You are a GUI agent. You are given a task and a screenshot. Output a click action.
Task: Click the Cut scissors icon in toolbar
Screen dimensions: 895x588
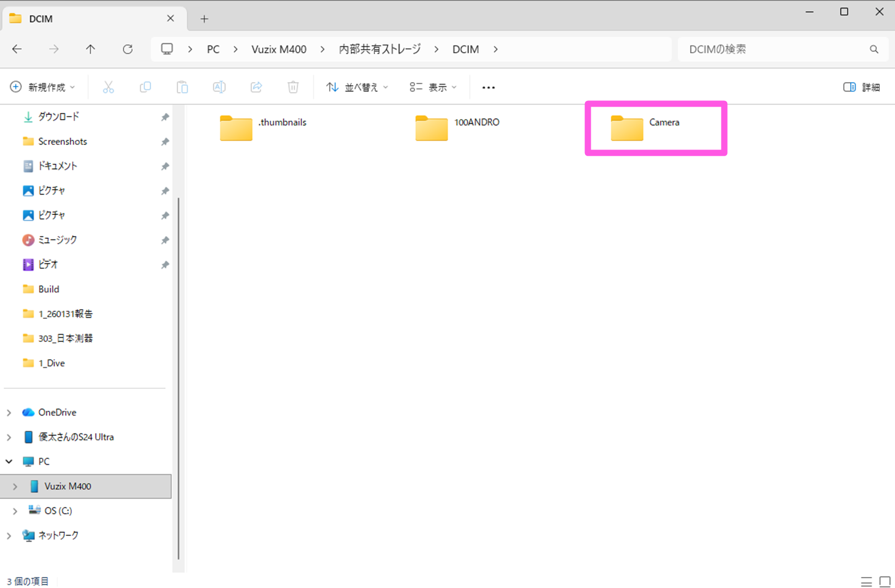(x=108, y=87)
